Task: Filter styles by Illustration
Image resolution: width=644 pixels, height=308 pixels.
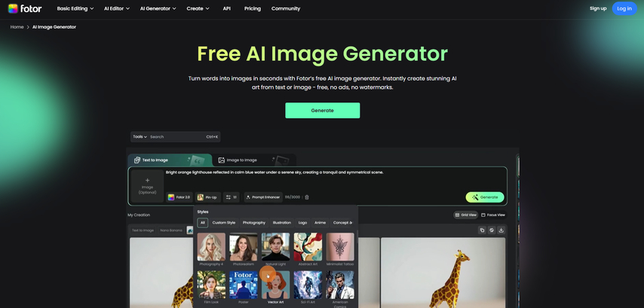Action: pos(282,223)
